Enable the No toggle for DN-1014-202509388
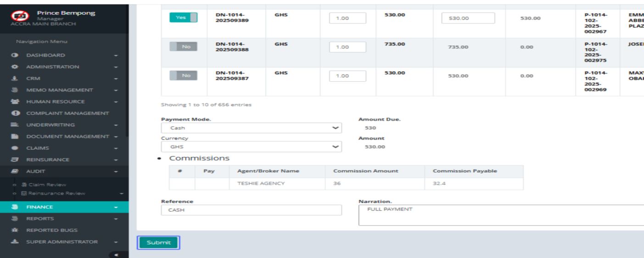The height and width of the screenshot is (258, 644). tap(183, 46)
